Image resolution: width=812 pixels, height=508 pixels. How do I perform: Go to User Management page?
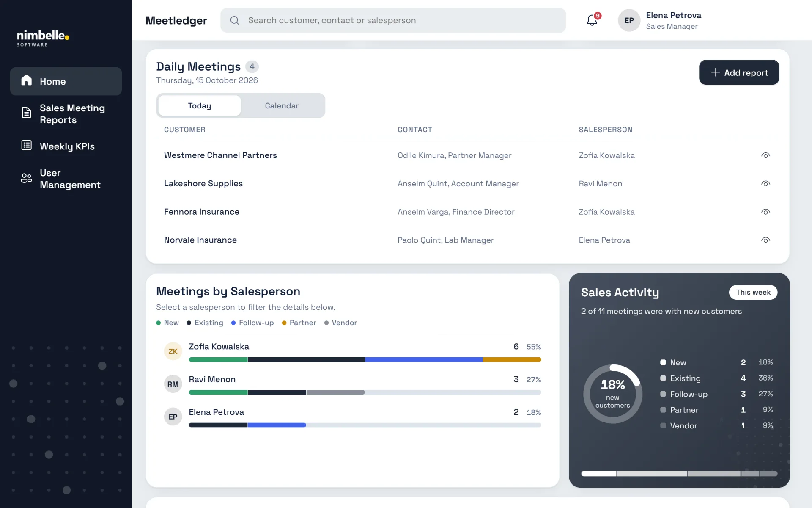click(x=66, y=179)
